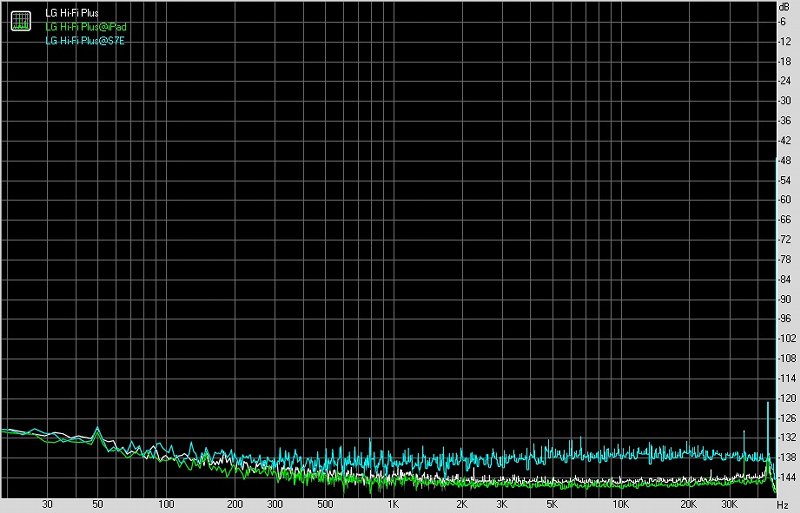Click the 30K frequency axis label

[x=729, y=504]
